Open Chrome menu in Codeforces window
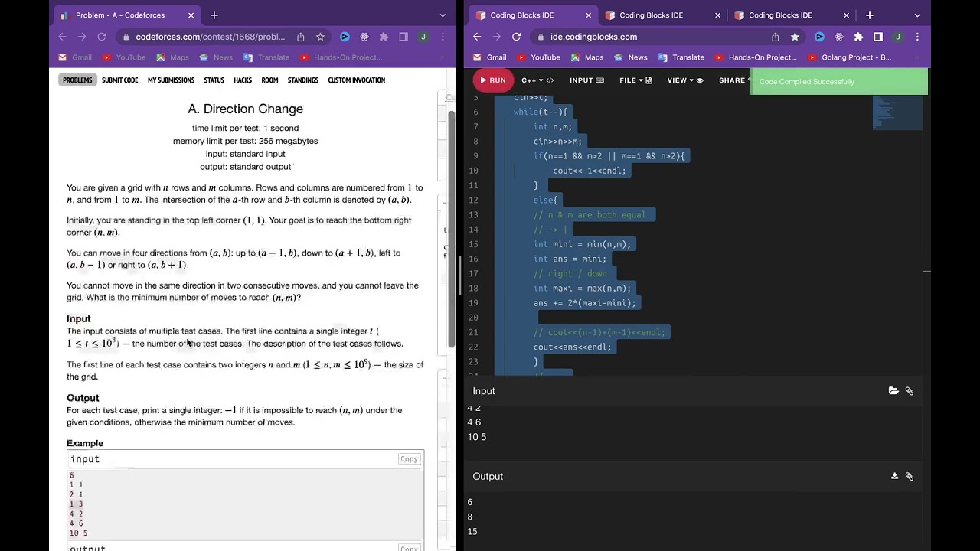Viewport: 980px width, 551px height. (x=443, y=37)
